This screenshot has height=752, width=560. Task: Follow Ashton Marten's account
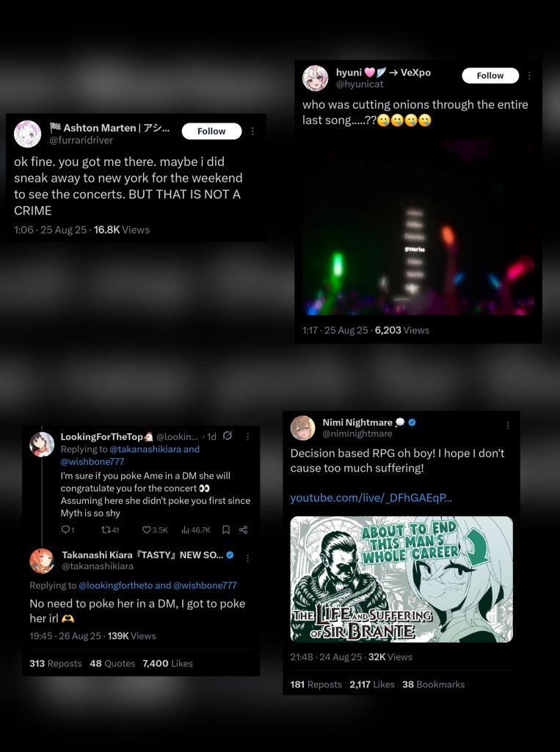[211, 131]
